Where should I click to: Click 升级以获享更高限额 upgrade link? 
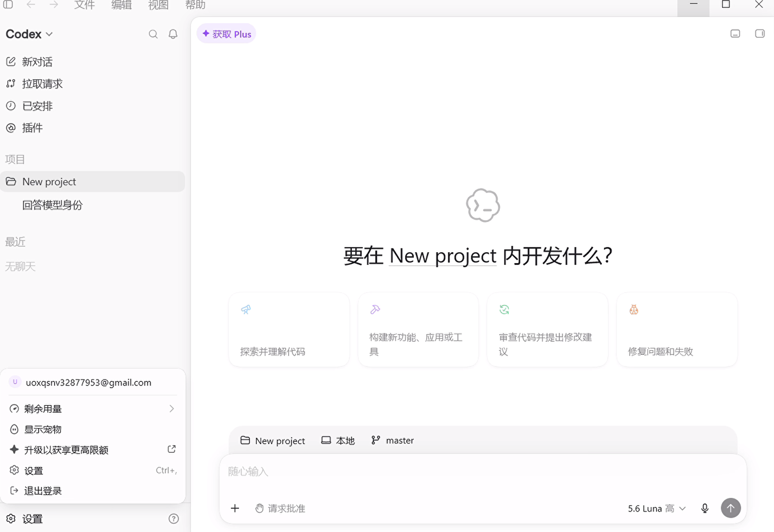coord(93,450)
